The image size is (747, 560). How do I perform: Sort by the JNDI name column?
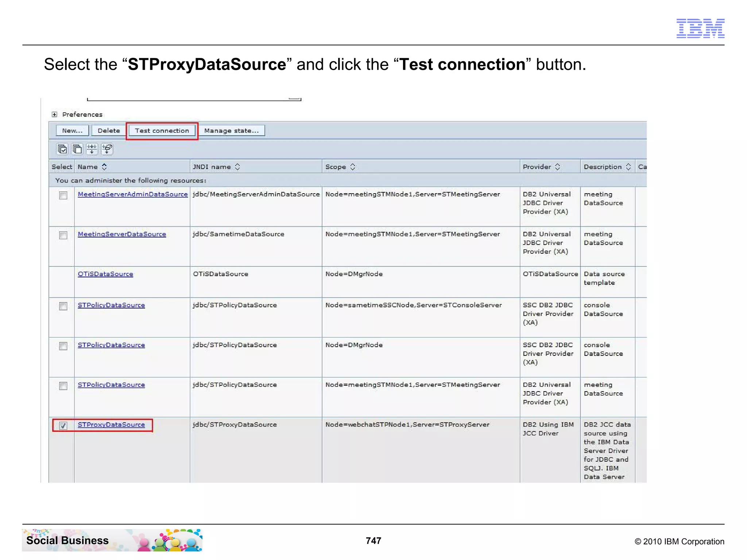click(237, 167)
